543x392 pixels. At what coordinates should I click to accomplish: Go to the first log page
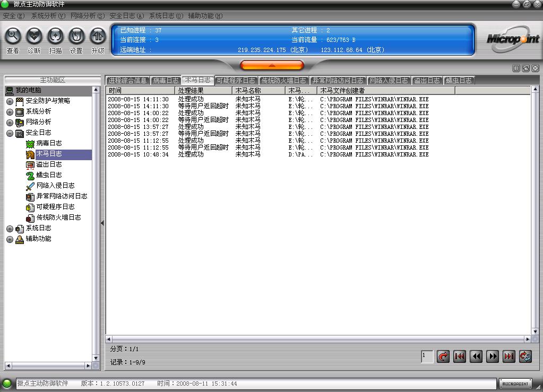point(460,356)
